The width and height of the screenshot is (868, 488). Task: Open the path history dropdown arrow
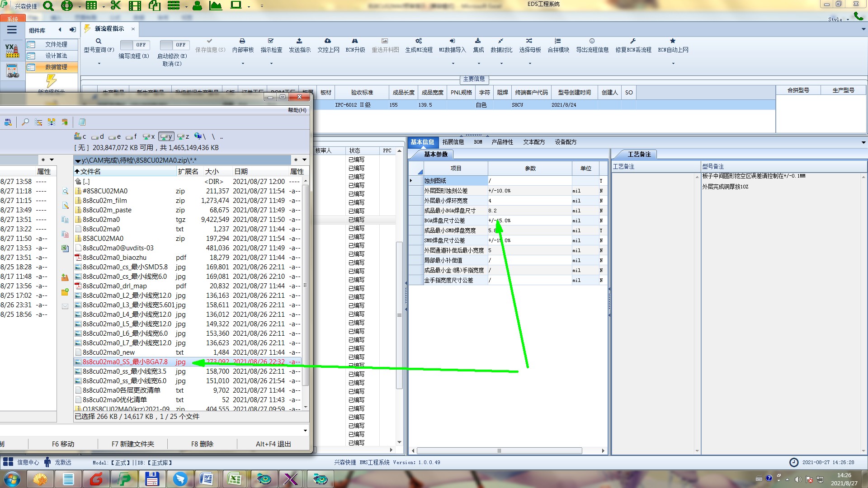304,160
